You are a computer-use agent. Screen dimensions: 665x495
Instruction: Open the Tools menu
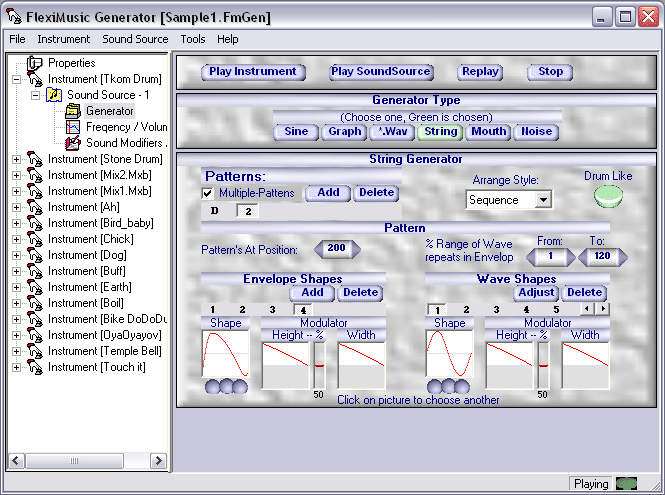(x=193, y=39)
